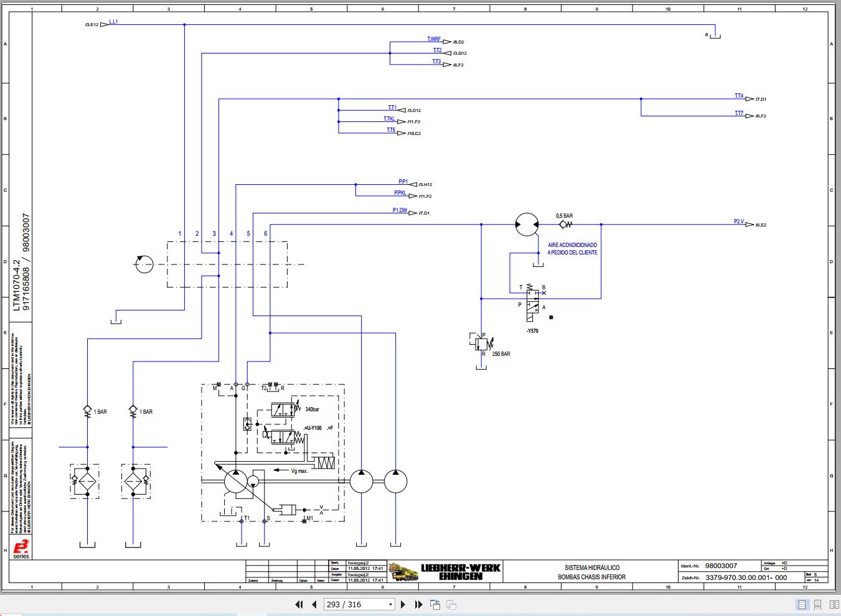Click the L.L1 reference label
The width and height of the screenshot is (841, 616).
113,22
